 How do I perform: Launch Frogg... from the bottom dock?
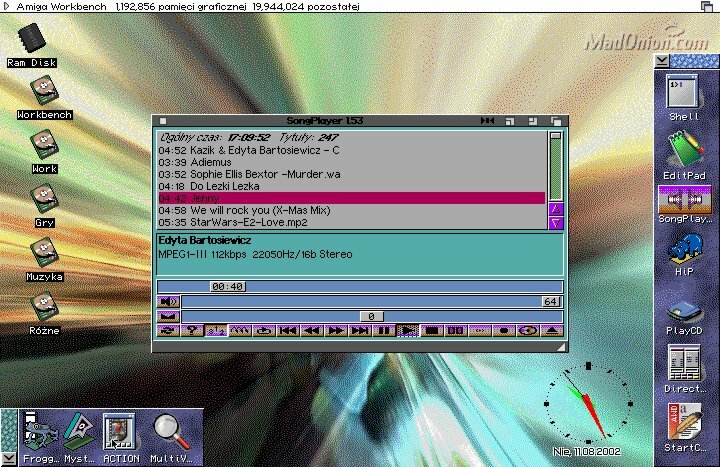[41, 437]
